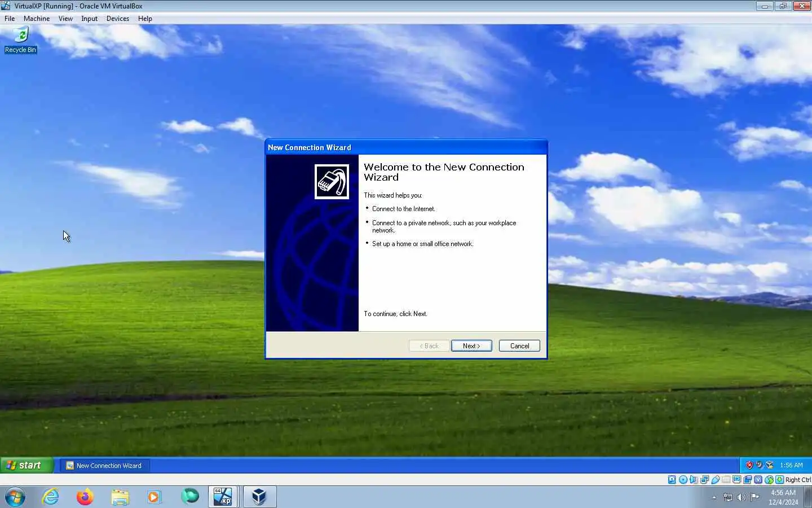Click VirtualBox recording indicator
This screenshot has width=812, height=508.
[747, 480]
